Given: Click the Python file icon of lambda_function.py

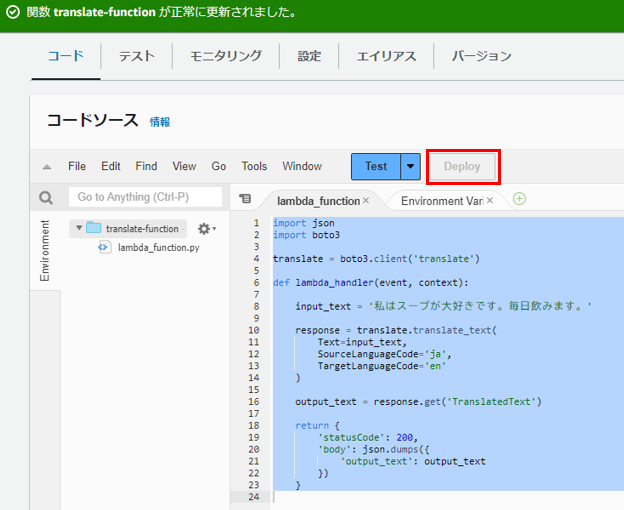Looking at the screenshot, I should [104, 247].
